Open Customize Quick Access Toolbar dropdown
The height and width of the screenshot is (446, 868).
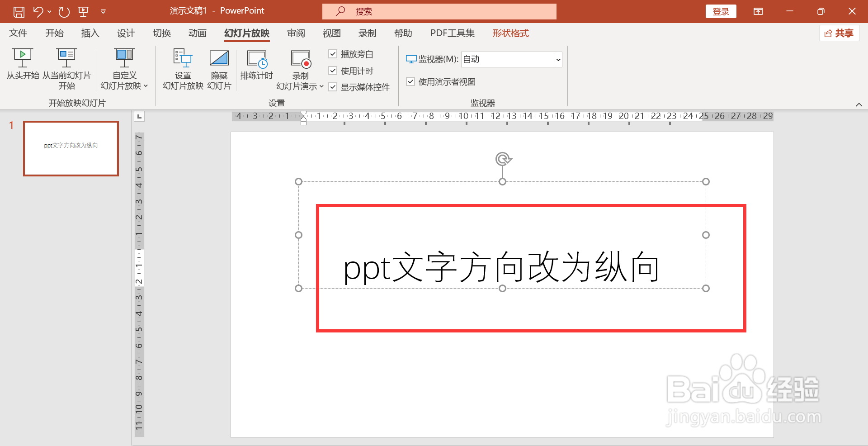tap(103, 12)
